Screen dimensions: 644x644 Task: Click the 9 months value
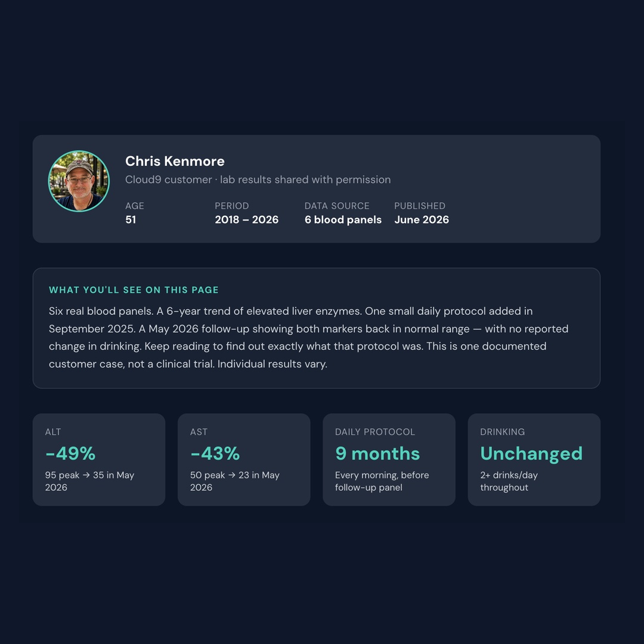[x=377, y=453]
